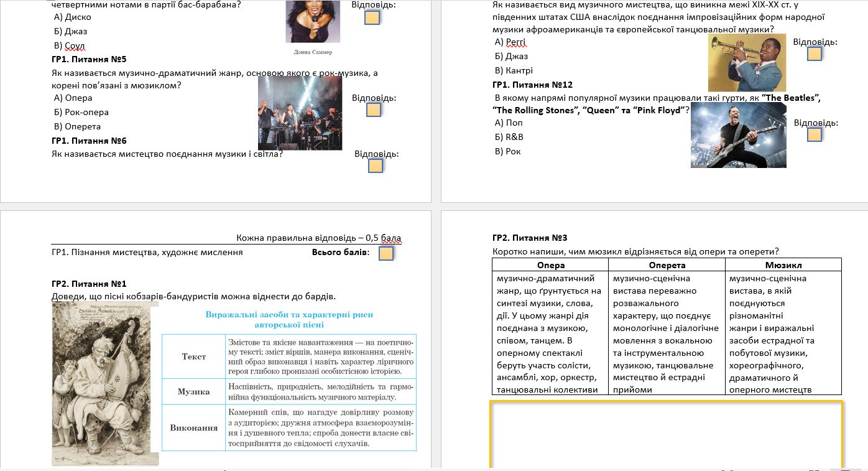Click the table cell mentioning розважального характеру
This screenshot has height=471, width=868.
click(667, 334)
